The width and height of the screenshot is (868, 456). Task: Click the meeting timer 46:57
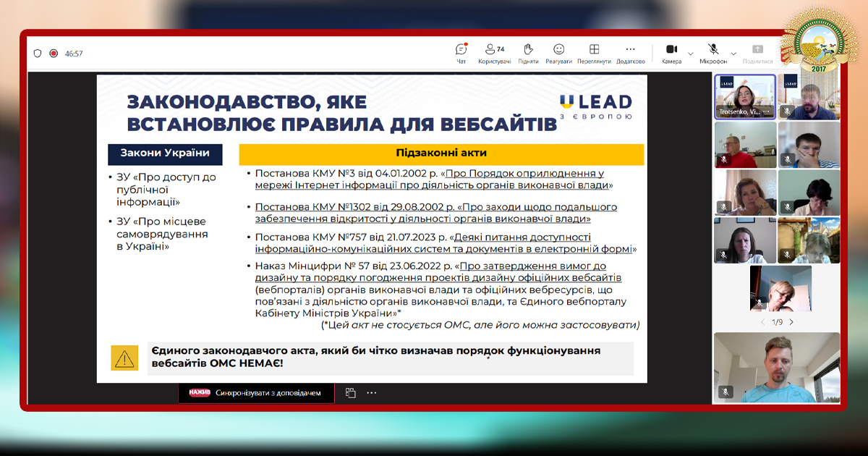74,54
